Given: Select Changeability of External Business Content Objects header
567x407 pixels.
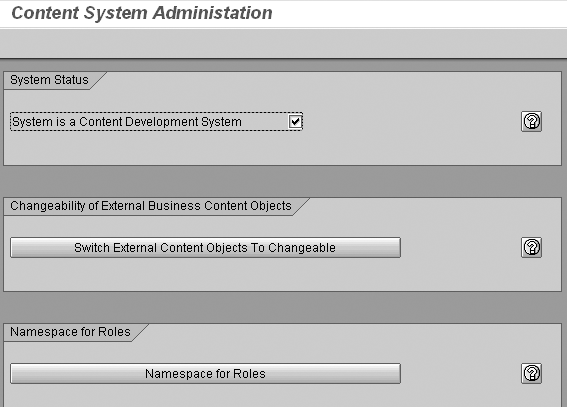Looking at the screenshot, I should 150,206.
